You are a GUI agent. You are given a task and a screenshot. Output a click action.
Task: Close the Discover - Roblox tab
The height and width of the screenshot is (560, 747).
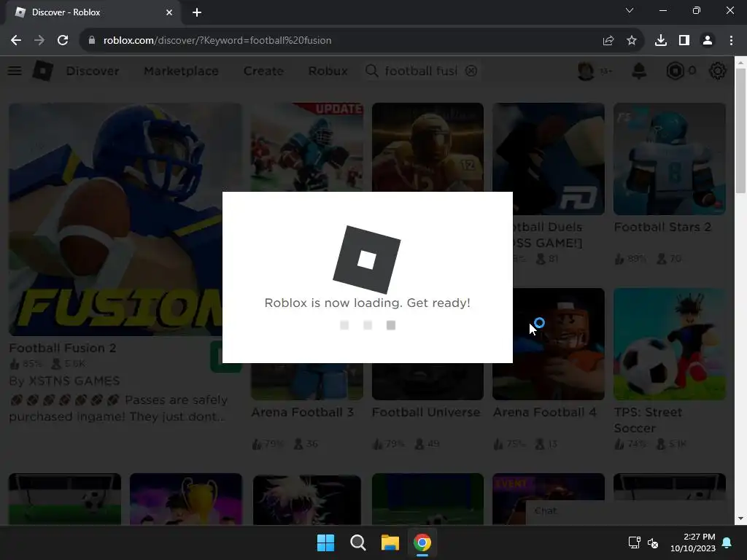[169, 12]
